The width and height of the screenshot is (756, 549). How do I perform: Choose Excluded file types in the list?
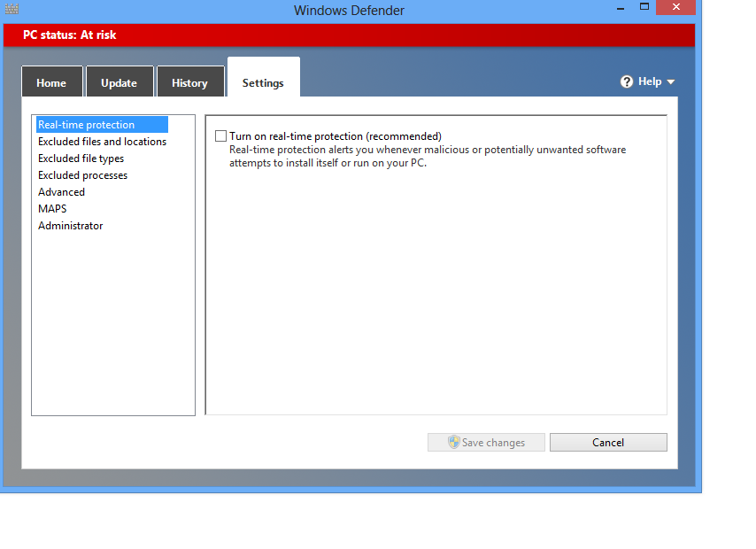click(x=81, y=159)
